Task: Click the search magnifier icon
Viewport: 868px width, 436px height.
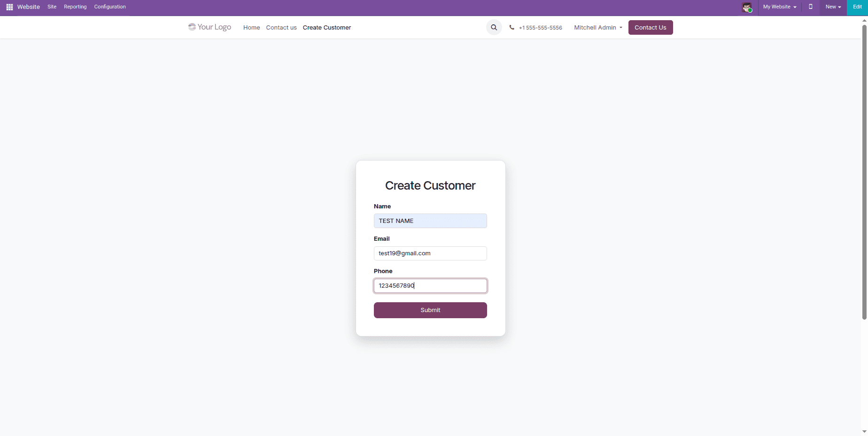Action: (x=494, y=27)
